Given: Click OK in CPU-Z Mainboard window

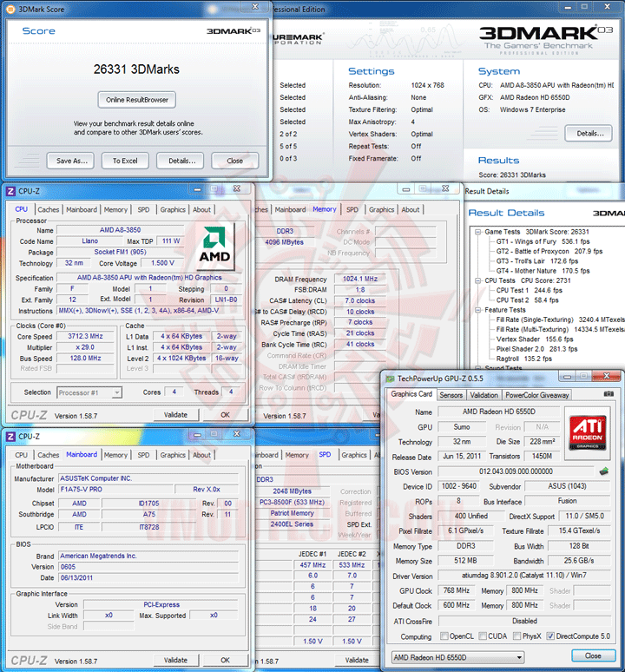Looking at the screenshot, I should (x=226, y=660).
